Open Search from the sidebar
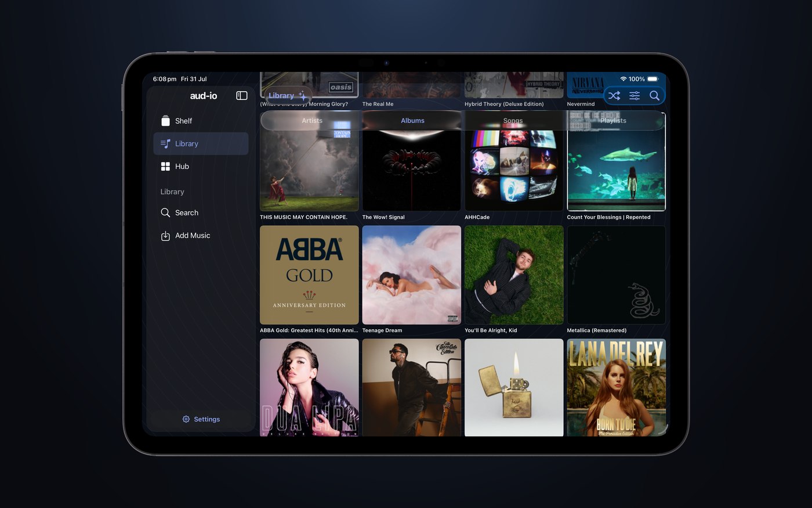The width and height of the screenshot is (812, 508). (x=201, y=212)
